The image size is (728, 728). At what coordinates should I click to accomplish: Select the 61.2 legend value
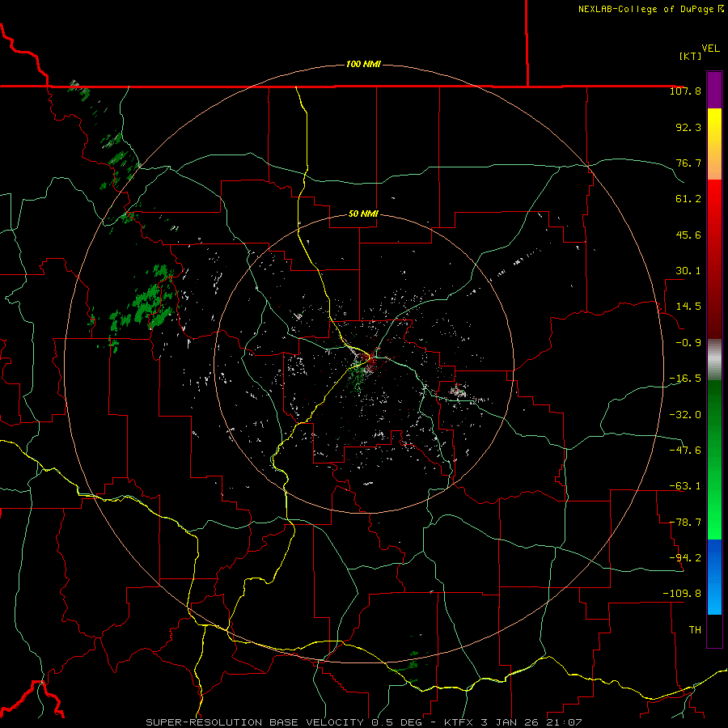click(x=688, y=199)
